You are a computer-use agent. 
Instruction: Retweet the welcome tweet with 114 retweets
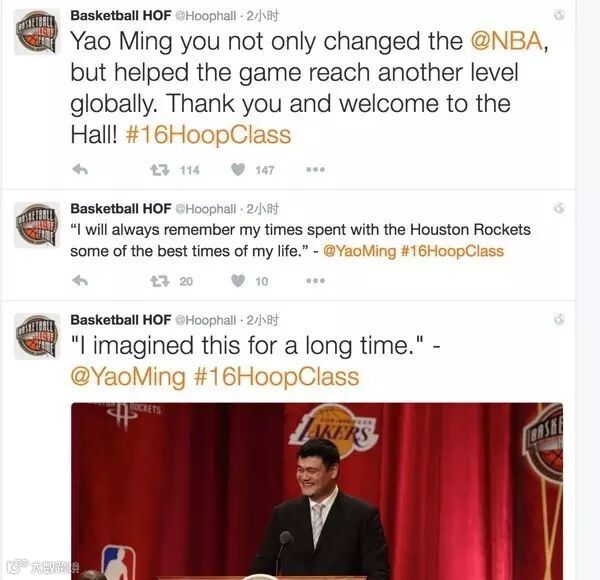click(x=160, y=169)
